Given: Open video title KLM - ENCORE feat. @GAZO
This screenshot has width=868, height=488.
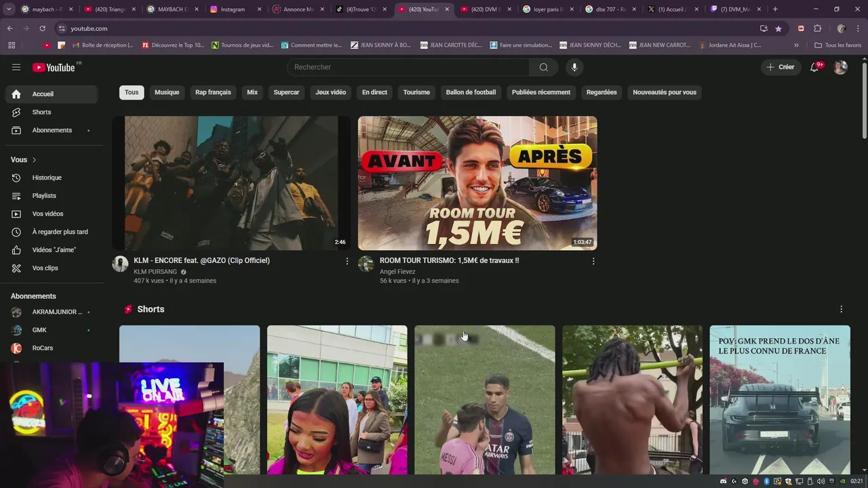Looking at the screenshot, I should coord(201,260).
